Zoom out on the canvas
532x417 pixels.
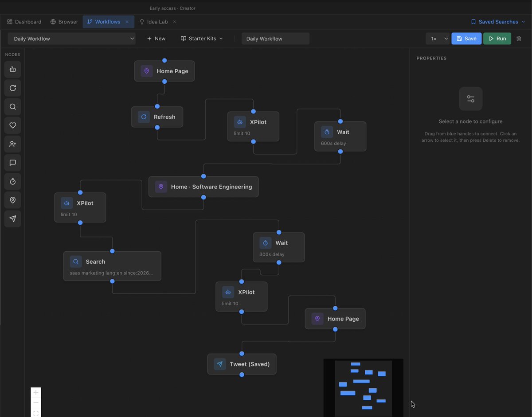(36, 403)
